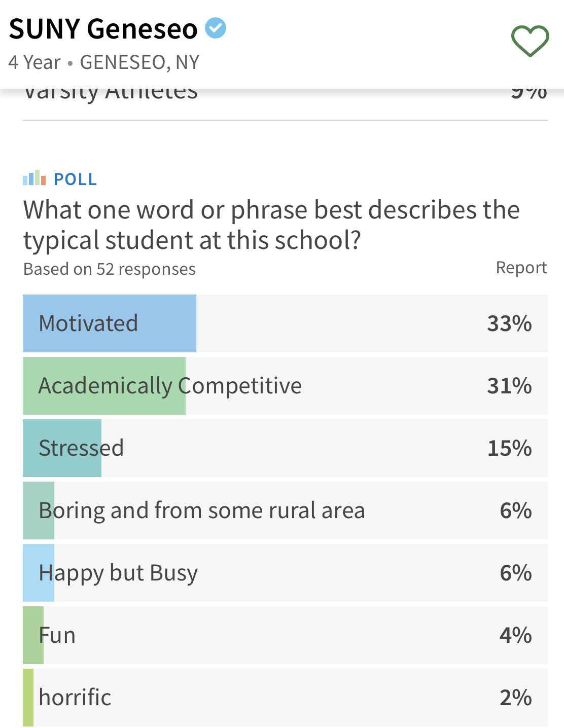Click the poll bar chart icon
Image resolution: width=564 pixels, height=728 pixels.
34,178
